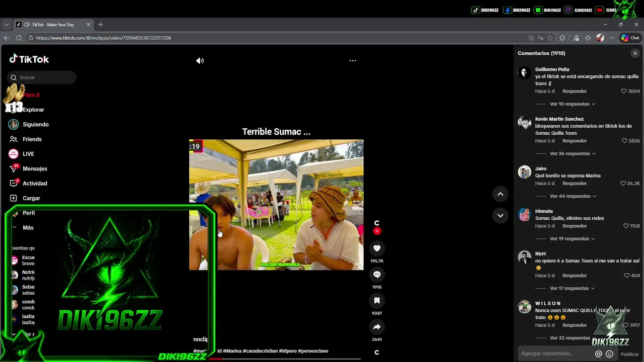644x362 pixels.
Task: View site information lock icon
Action: point(31,38)
